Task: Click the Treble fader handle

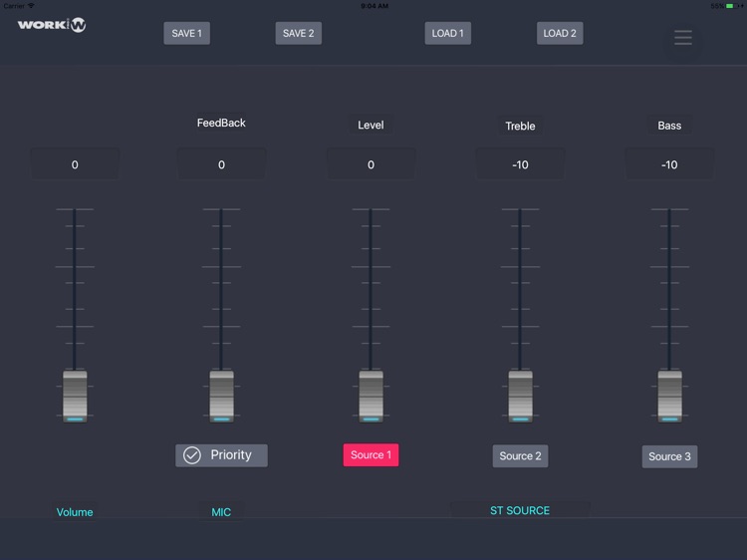Action: point(520,396)
